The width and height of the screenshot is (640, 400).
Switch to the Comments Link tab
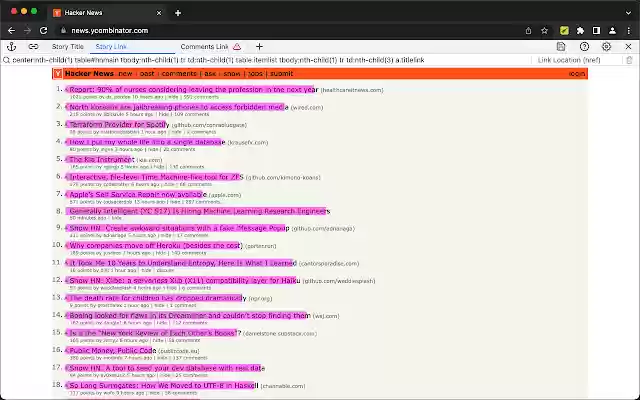coord(204,47)
